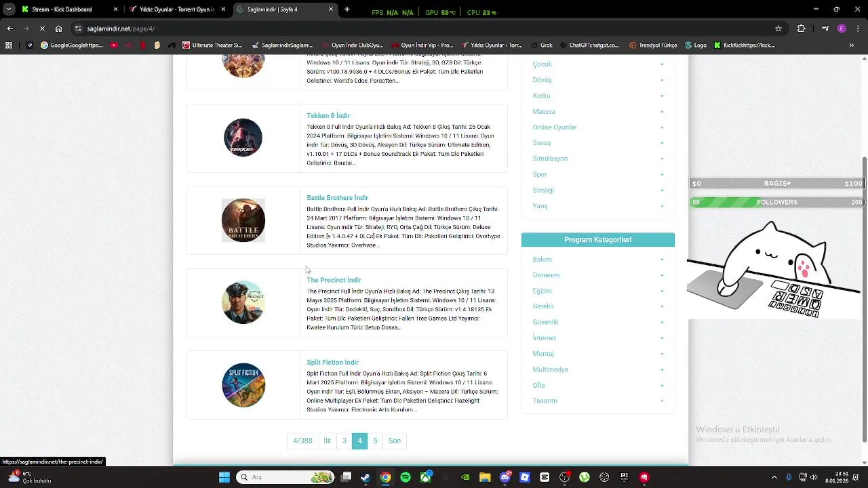Open the tab search dropdown in Chrome

point(9,9)
